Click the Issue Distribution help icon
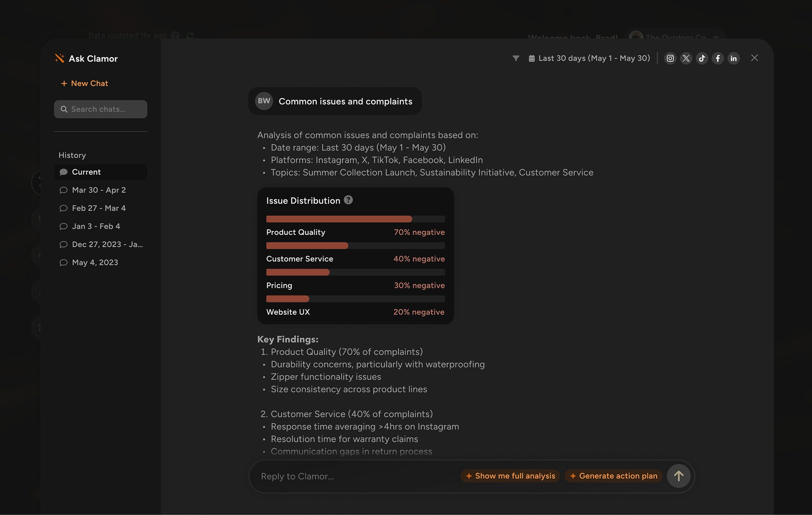 [x=348, y=200]
